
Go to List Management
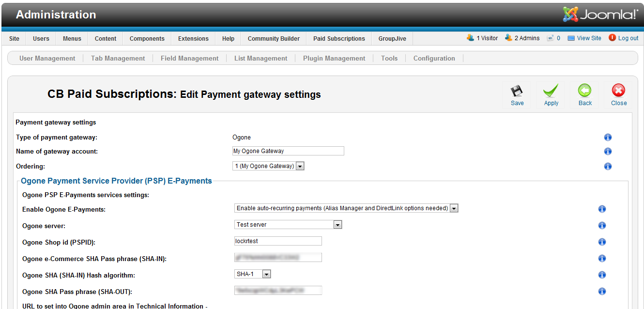click(261, 59)
